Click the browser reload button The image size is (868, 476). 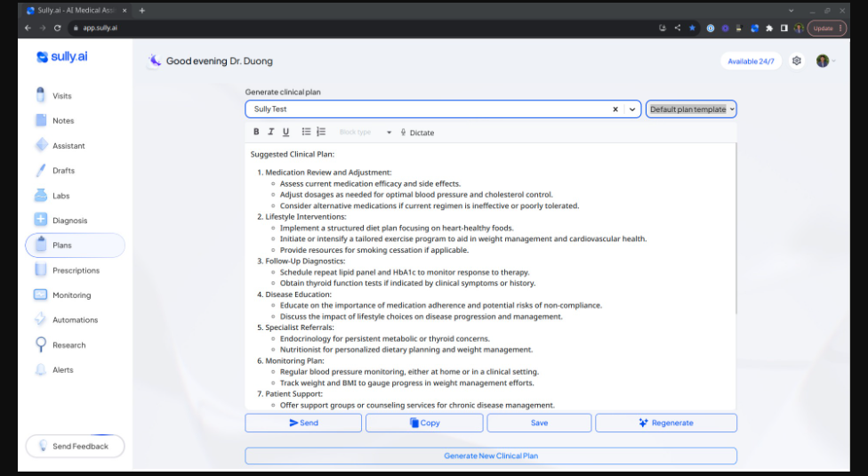coord(57,28)
